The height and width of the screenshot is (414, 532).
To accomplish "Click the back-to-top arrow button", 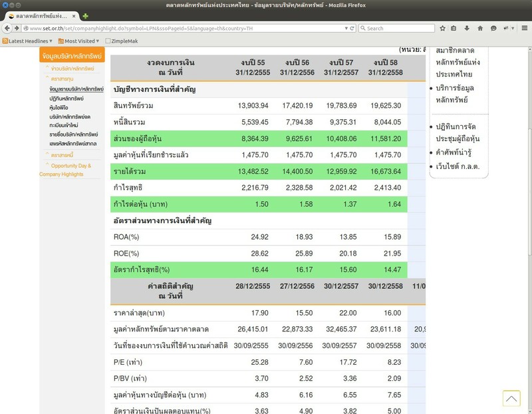I will pyautogui.click(x=511, y=399).
